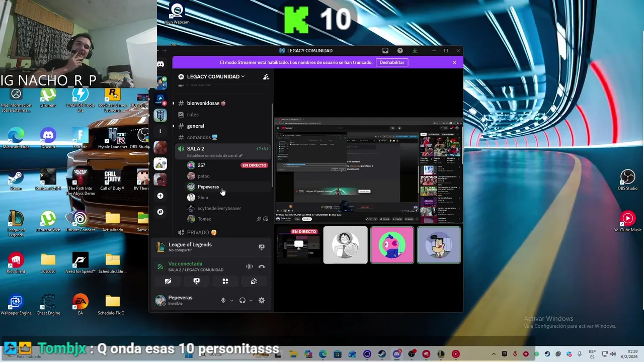Open Discord user settings gear
Viewport: 644px width, 362px height.
pos(262,300)
